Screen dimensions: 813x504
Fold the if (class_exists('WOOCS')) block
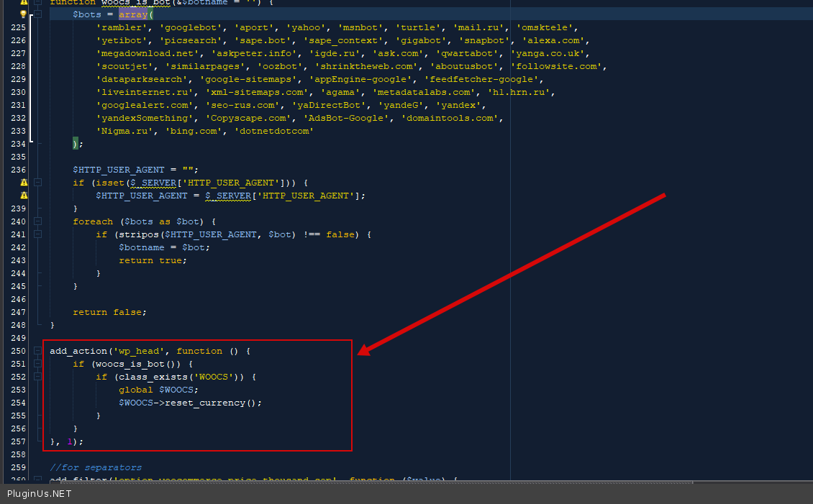coord(37,377)
